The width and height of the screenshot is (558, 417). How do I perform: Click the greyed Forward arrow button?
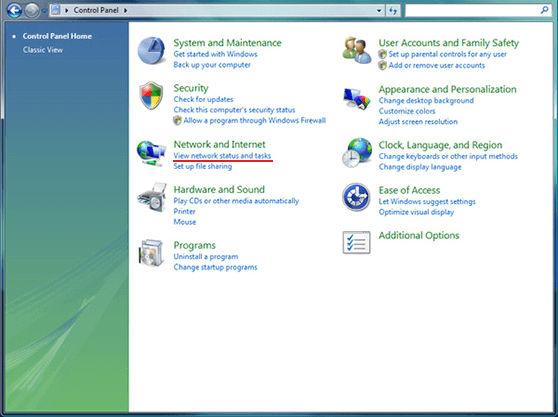pyautogui.click(x=31, y=11)
